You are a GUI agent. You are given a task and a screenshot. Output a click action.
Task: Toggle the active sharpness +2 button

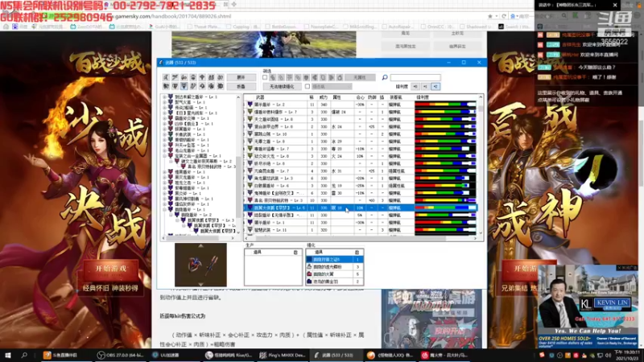tap(436, 87)
